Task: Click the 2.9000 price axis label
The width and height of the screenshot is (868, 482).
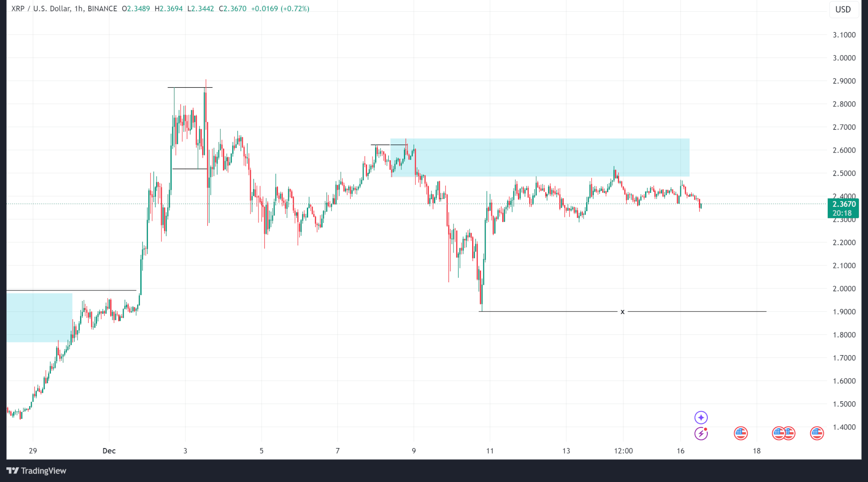Action: pyautogui.click(x=844, y=81)
